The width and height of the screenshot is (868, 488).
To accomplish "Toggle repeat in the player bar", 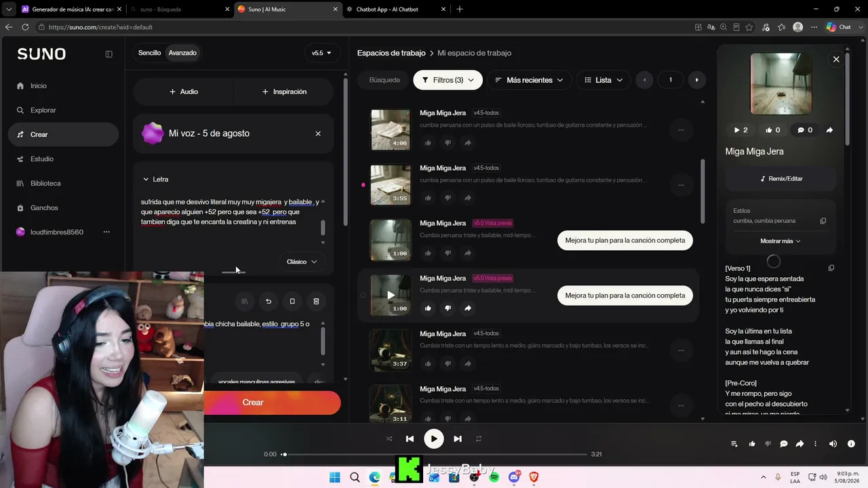I will 478,439.
